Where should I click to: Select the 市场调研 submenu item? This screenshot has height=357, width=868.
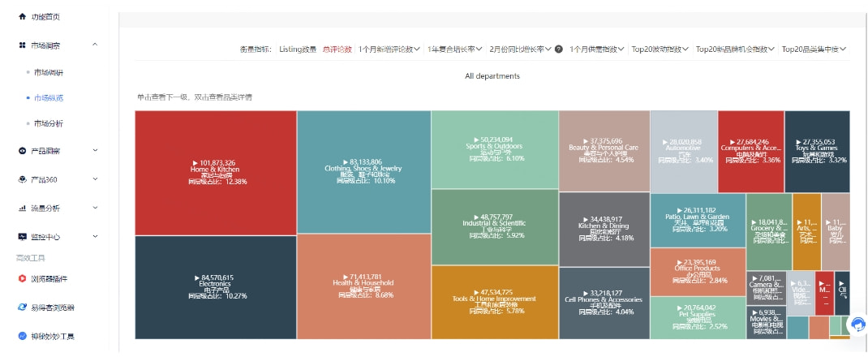tap(49, 73)
